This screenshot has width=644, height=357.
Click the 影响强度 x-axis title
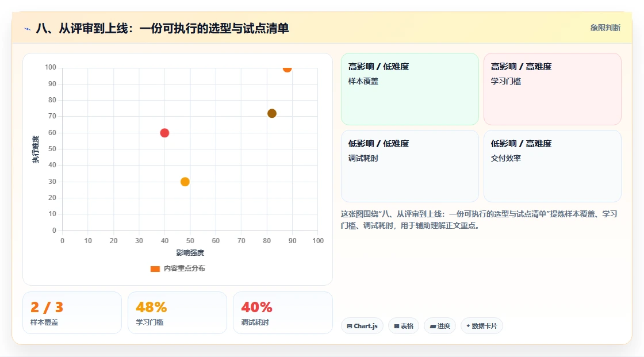coord(190,252)
